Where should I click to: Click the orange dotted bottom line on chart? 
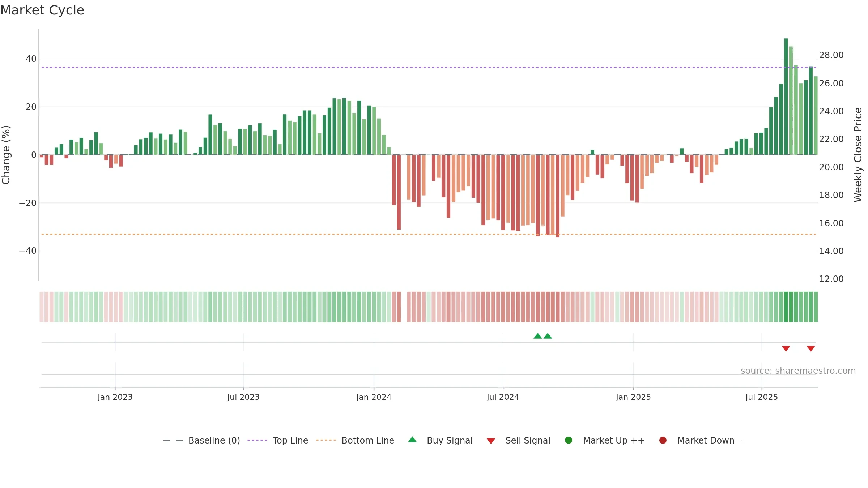point(429,234)
